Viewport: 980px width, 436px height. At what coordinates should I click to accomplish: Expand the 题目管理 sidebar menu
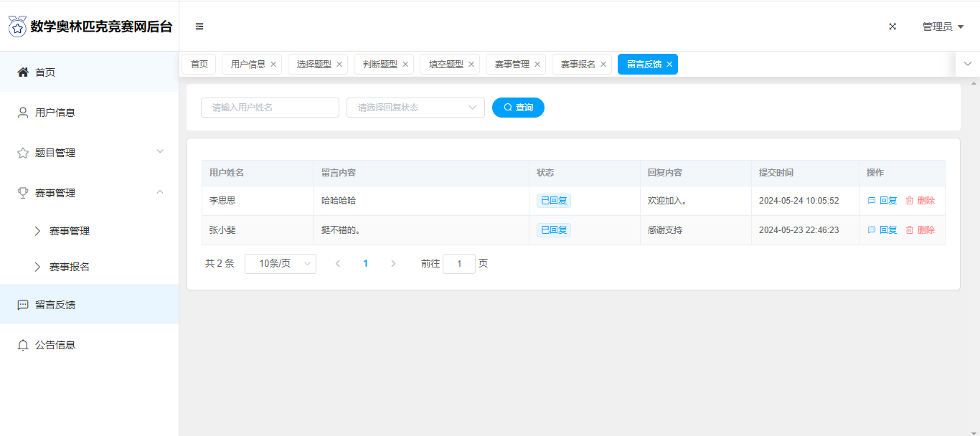(89, 153)
